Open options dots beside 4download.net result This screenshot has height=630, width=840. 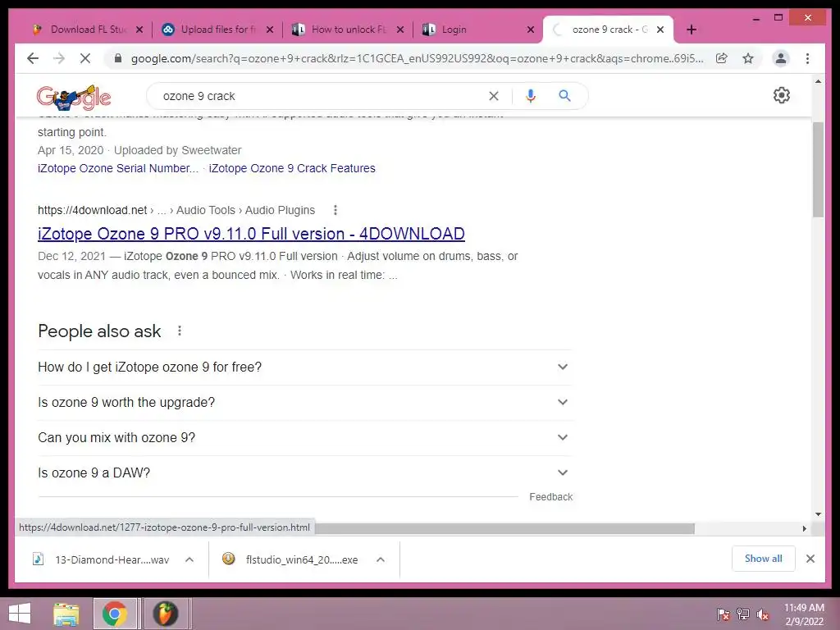point(336,210)
